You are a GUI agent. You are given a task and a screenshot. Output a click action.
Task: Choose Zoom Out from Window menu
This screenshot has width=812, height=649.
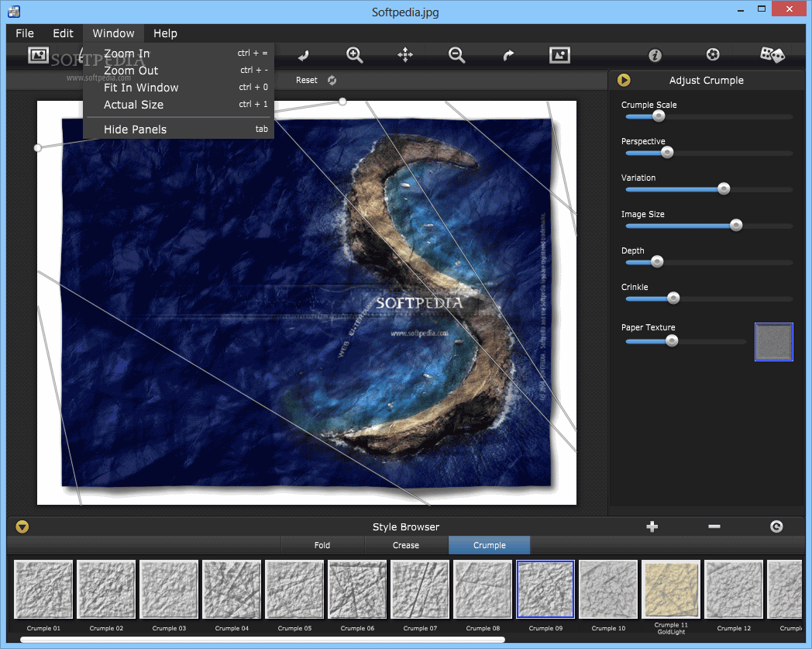179,71
